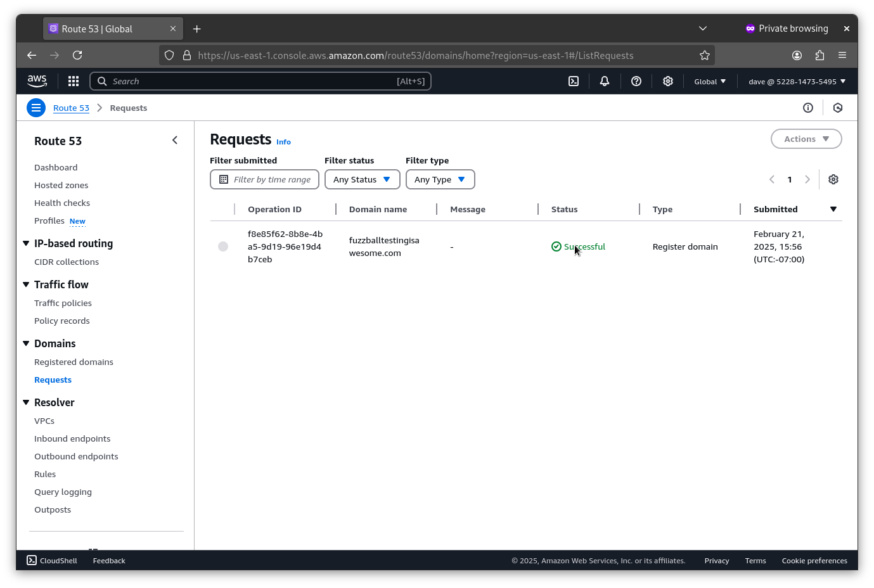Click the AWS search field

pos(260,81)
